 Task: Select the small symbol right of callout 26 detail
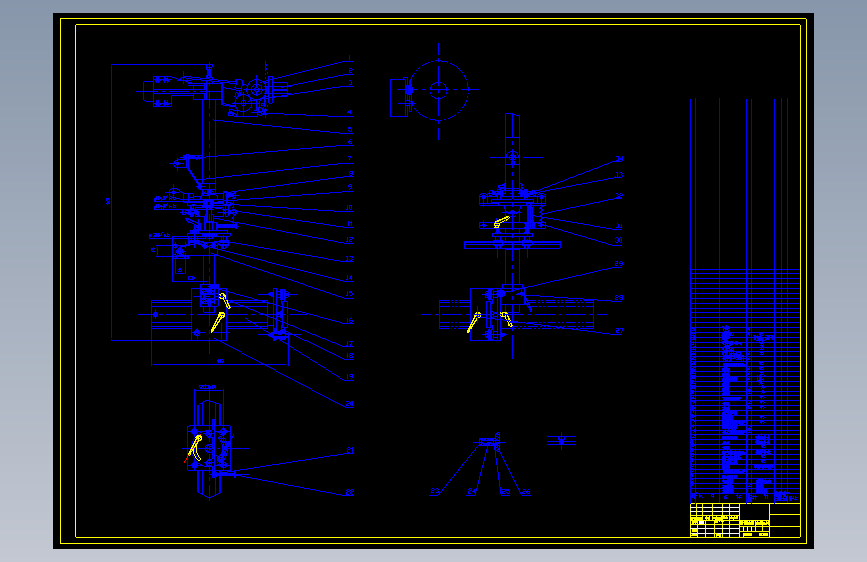(x=561, y=441)
